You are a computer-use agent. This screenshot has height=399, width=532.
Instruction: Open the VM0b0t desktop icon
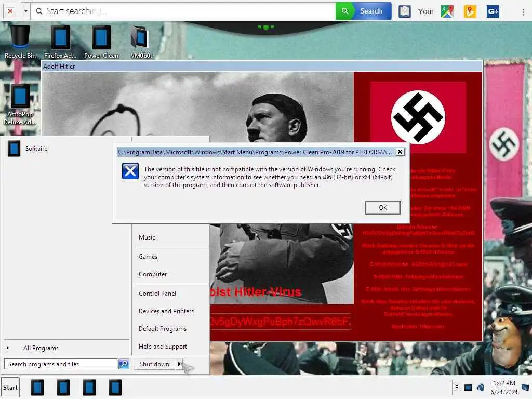(141, 42)
